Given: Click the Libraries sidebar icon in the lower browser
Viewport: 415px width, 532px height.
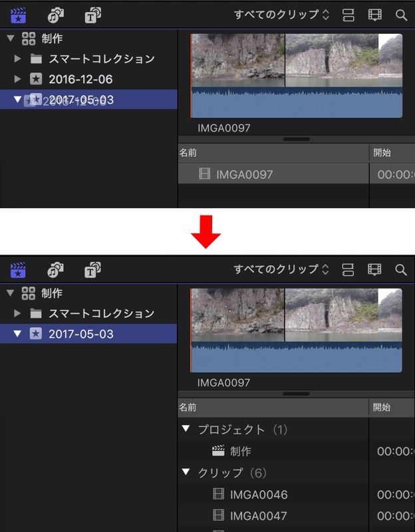Looking at the screenshot, I should (18, 269).
